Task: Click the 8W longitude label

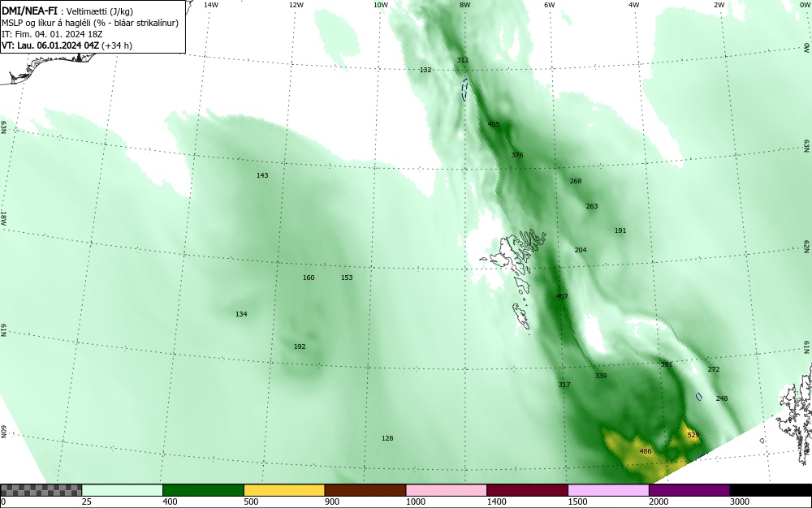Action: (465, 5)
